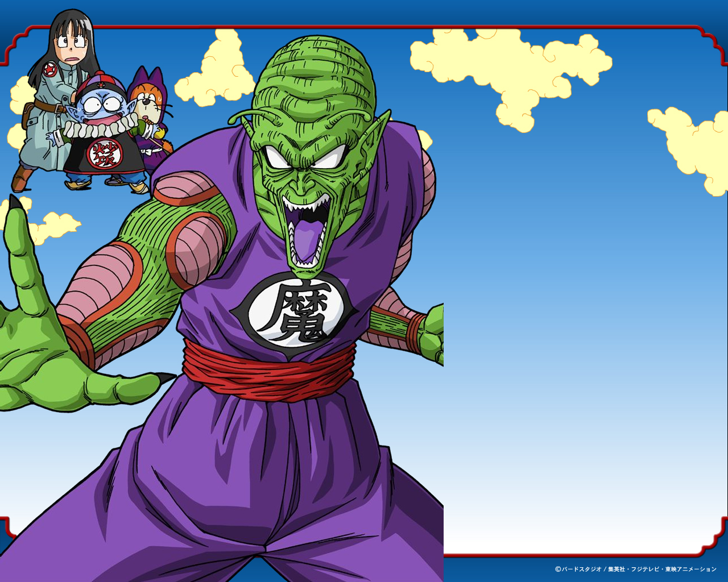728x582 pixels.
Task: Click the red star badge on the girl's sleeve
Action: (x=50, y=71)
